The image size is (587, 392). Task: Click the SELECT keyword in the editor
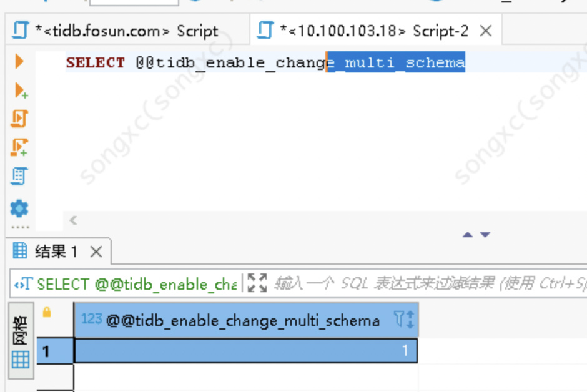coord(96,62)
